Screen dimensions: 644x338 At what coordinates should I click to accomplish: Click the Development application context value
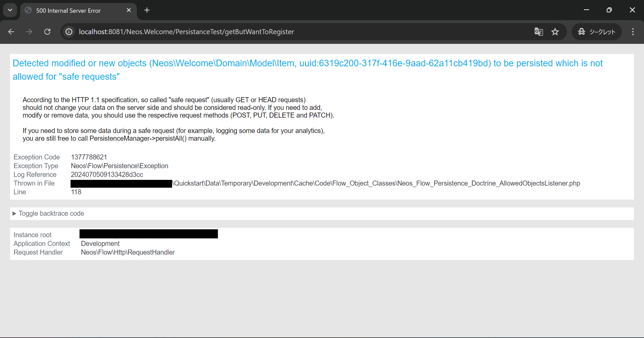pos(100,244)
